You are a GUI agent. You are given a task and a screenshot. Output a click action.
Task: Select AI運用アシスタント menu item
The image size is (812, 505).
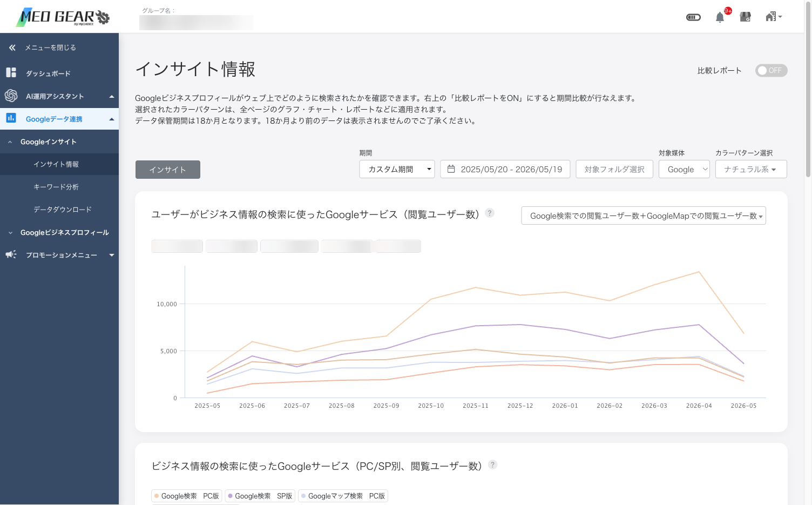coord(55,96)
